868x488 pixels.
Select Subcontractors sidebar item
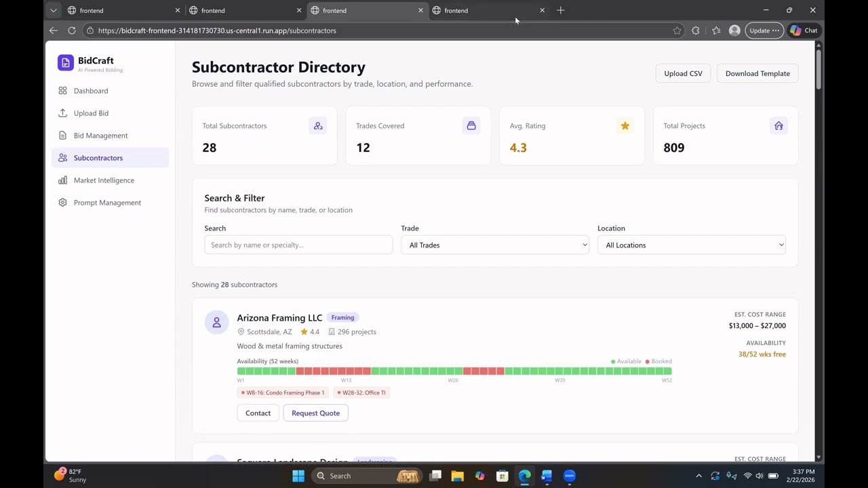(110, 158)
